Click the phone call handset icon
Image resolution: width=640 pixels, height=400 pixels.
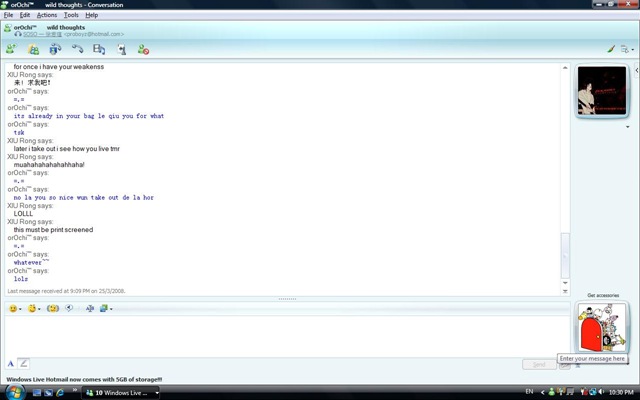pos(77,49)
